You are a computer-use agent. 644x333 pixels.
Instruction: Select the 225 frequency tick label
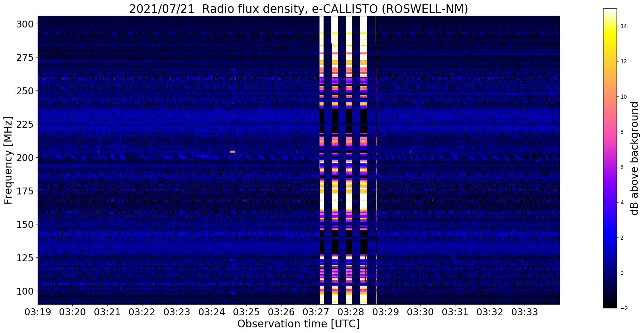[25, 124]
